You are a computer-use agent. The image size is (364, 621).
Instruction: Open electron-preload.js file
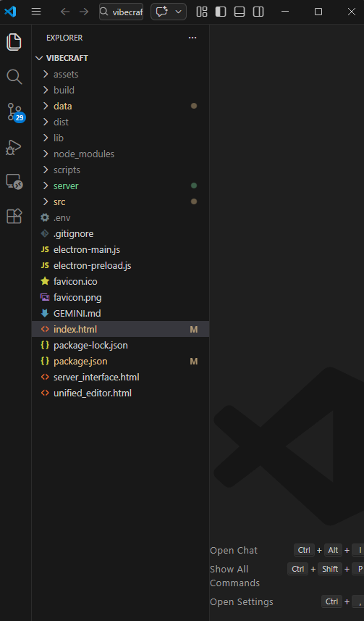click(120, 265)
